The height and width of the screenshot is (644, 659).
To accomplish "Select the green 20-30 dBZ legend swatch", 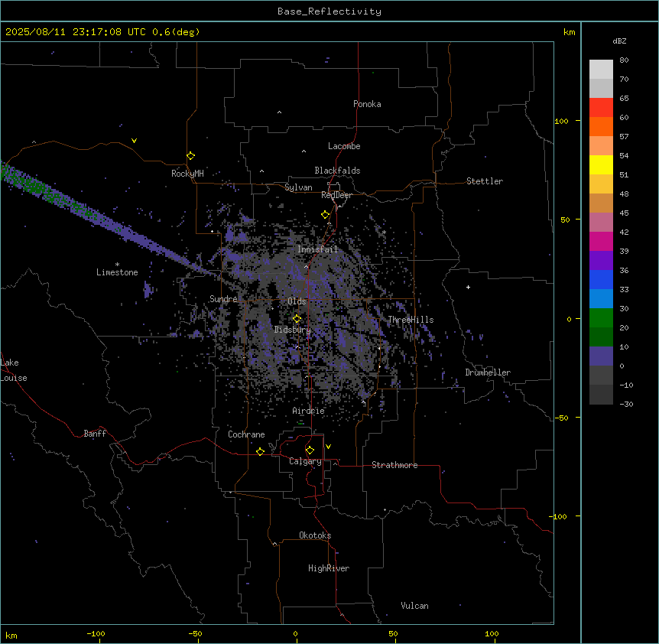I will tap(601, 318).
